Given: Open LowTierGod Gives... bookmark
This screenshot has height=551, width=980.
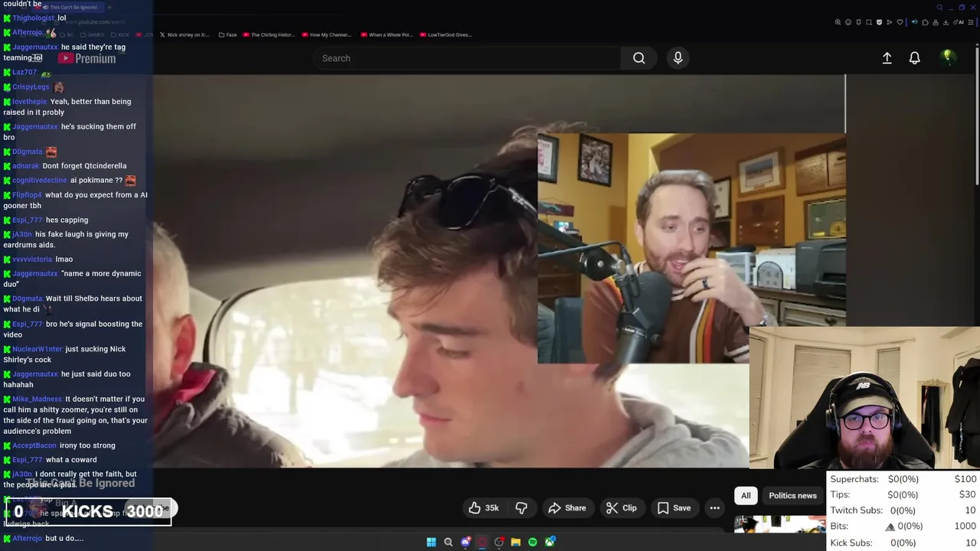Looking at the screenshot, I should pos(446,34).
